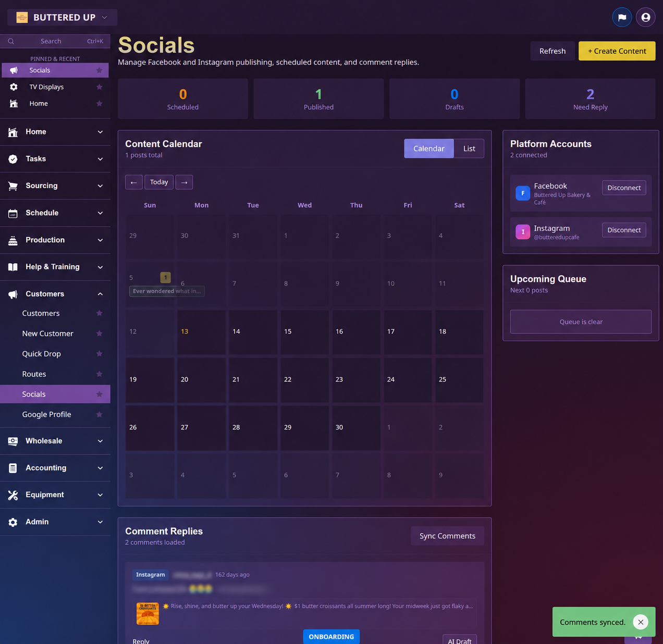Screen dimensions: 663x644
Task: Jump to Today in calendar
Action: tap(159, 182)
